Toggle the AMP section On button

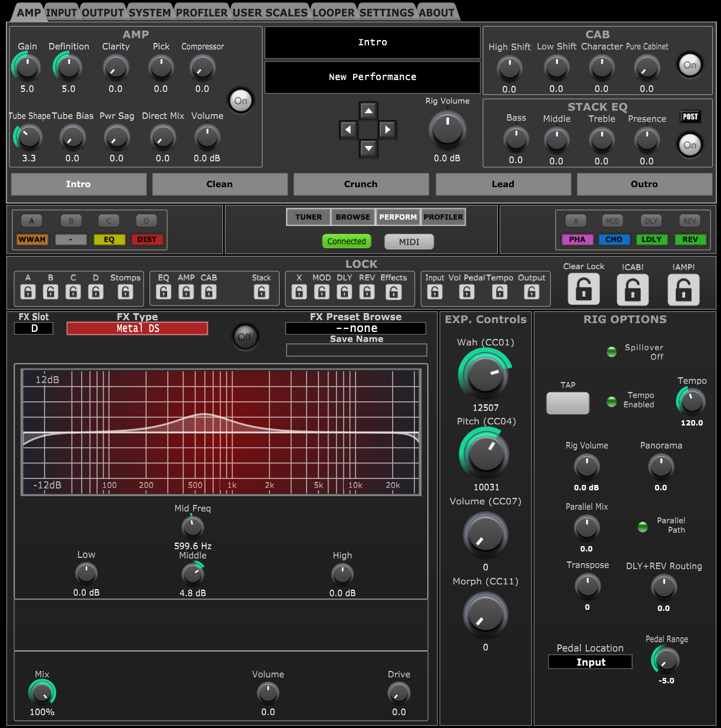[x=241, y=101]
